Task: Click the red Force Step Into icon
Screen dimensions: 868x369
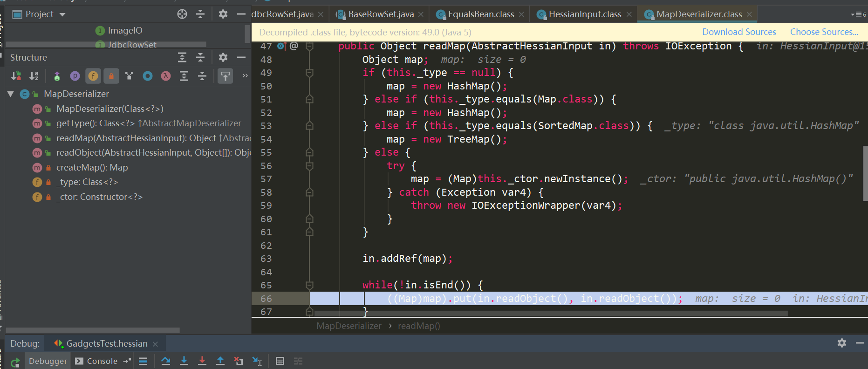Action: click(202, 361)
